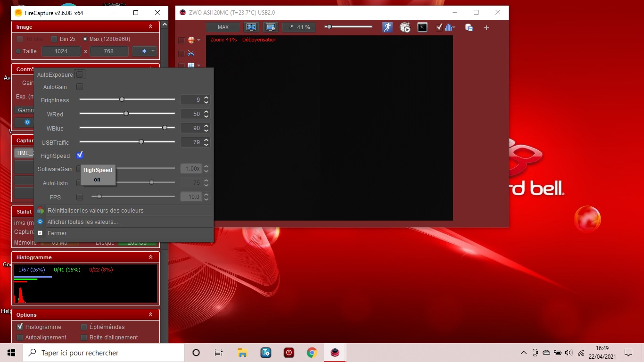Enable the Autoalignement checkbox
The height and width of the screenshot is (362, 644).
pos(20,337)
